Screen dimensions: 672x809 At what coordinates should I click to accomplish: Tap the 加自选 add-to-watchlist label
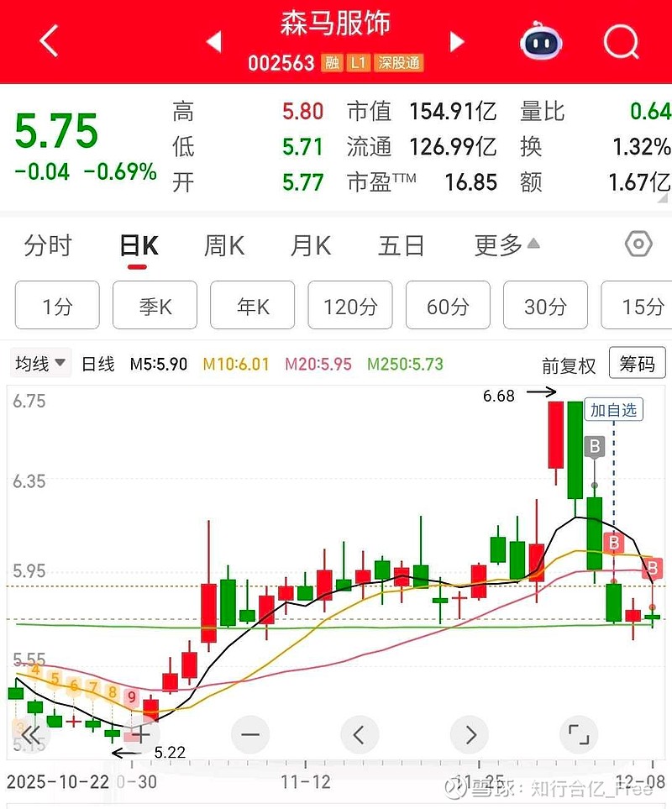[x=614, y=410]
